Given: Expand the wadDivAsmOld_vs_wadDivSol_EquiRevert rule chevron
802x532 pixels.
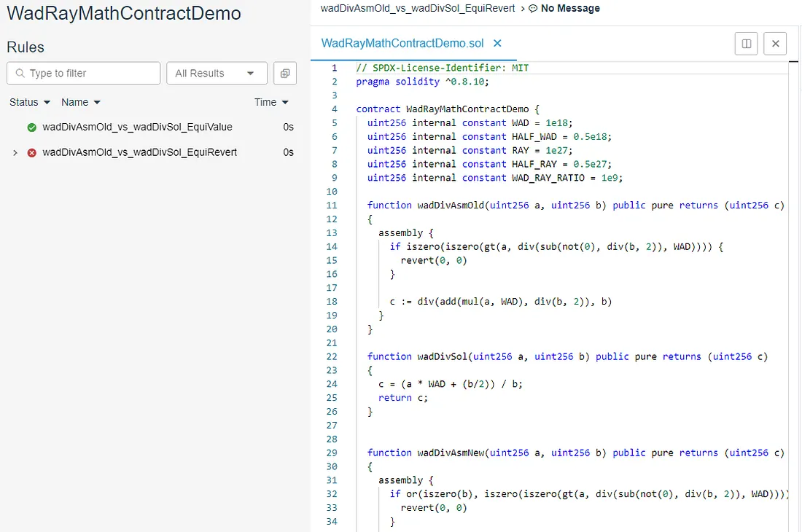Looking at the screenshot, I should click(15, 153).
